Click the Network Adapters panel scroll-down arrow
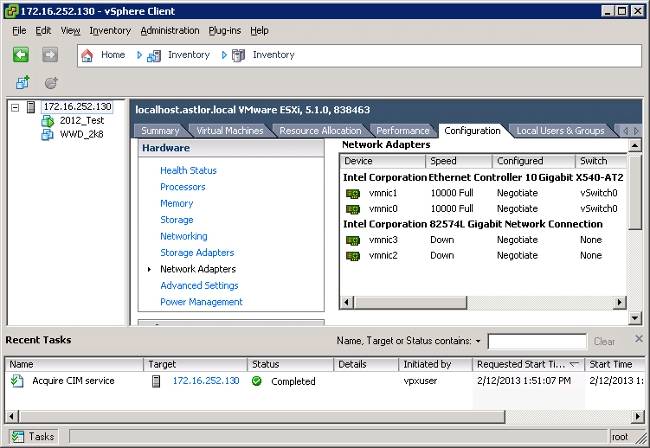The height and width of the screenshot is (448, 650). coord(635,318)
